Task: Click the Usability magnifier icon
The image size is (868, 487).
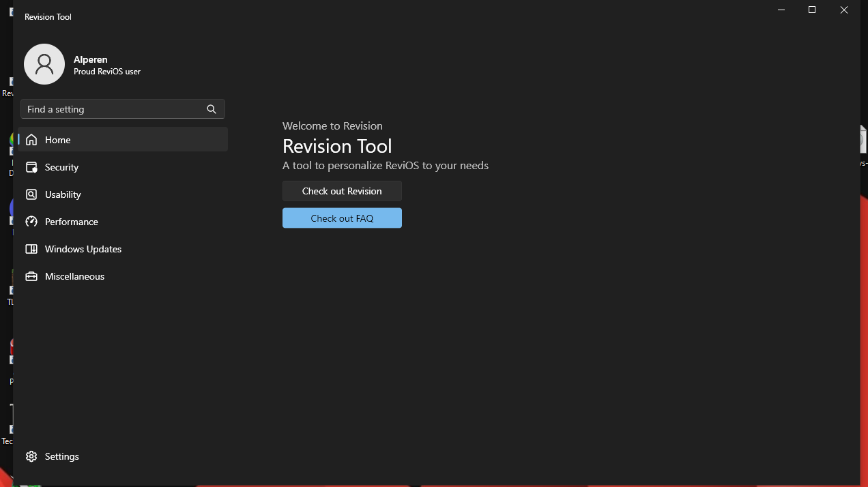Action: (31, 194)
